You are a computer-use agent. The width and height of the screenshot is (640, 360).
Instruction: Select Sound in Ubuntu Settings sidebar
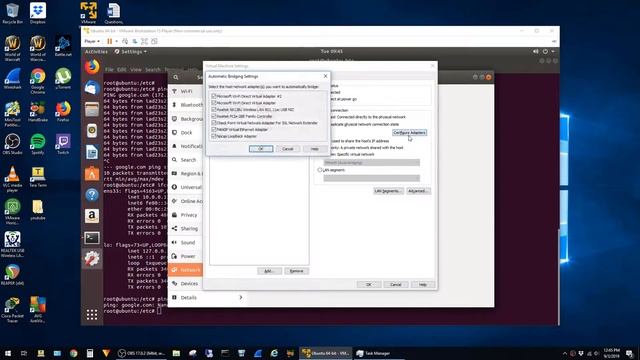[186, 242]
